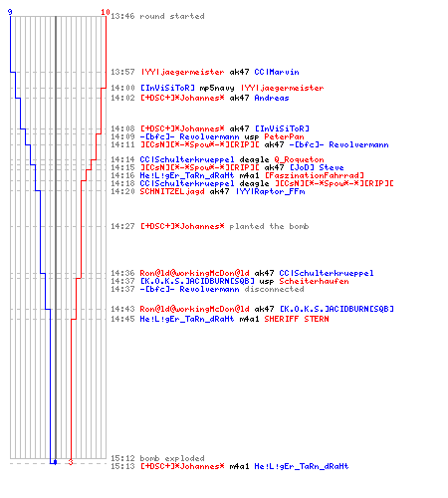Click [JoD] Steve player name
The width and height of the screenshot is (448, 498).
tap(317, 167)
